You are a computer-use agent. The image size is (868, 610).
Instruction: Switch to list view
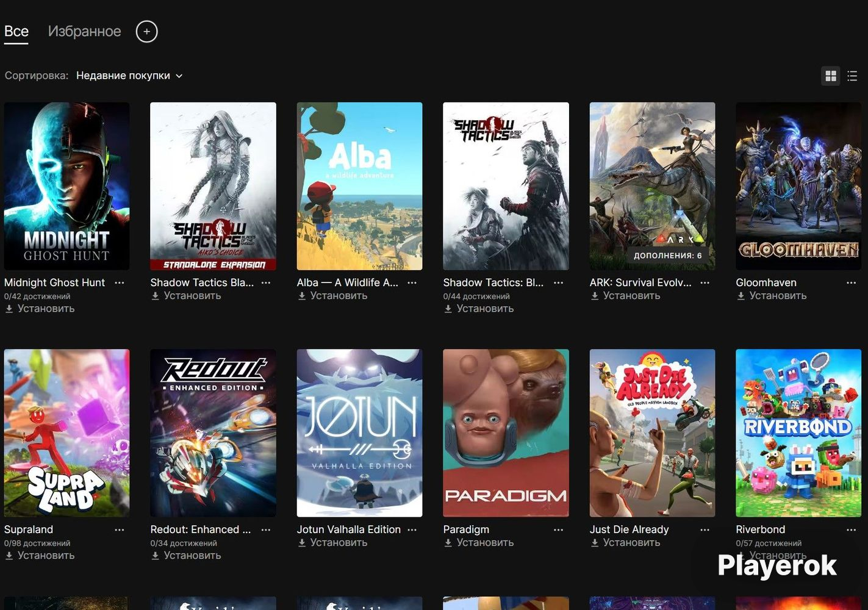(853, 76)
